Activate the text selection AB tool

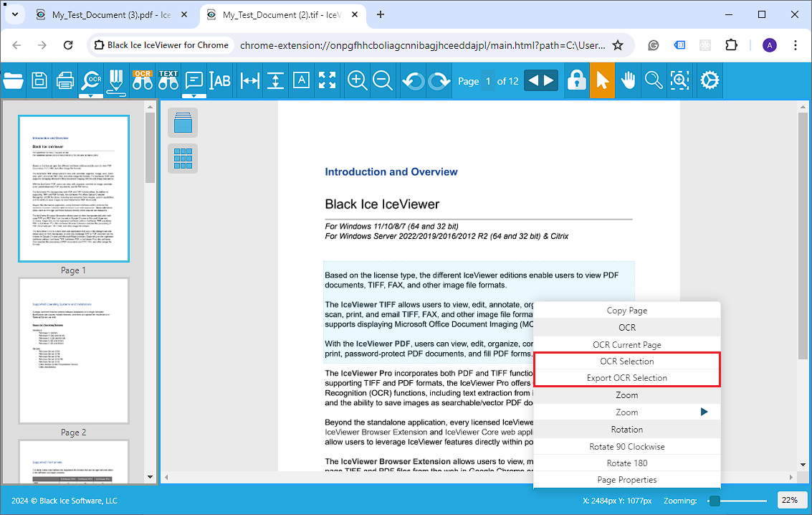coord(220,80)
